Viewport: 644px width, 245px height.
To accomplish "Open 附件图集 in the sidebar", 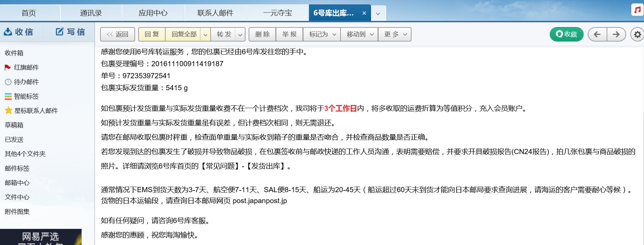I will 17,211.
